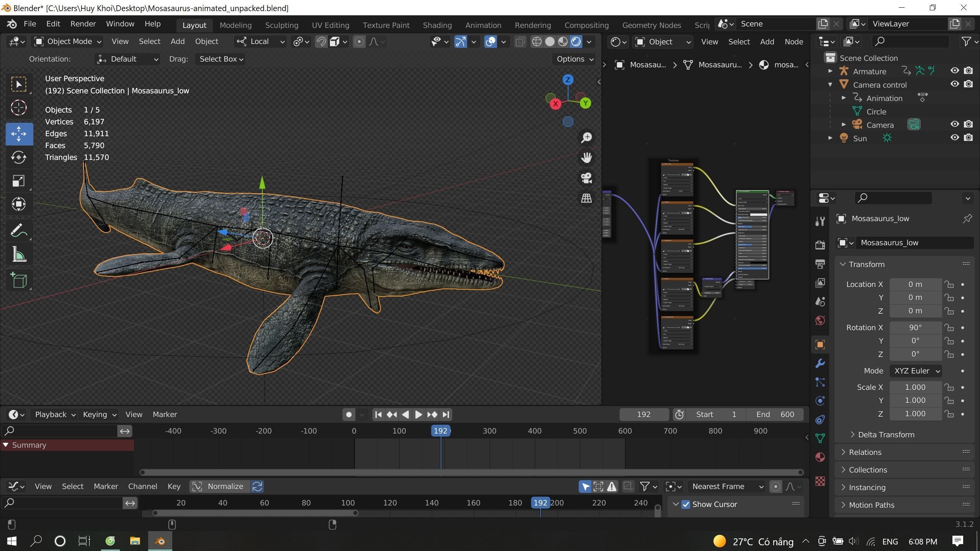Click the End frame field showing 600
The image size is (980, 551).
[x=775, y=414]
